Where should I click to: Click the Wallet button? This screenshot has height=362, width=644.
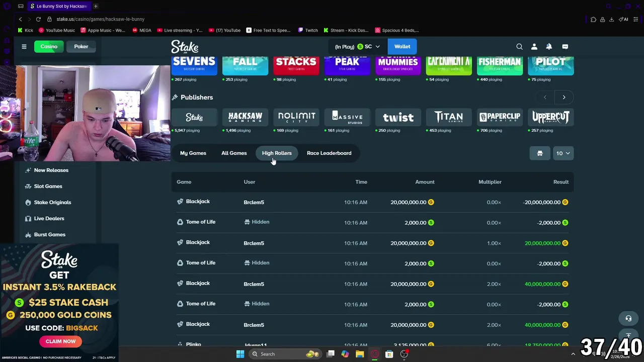click(x=402, y=46)
